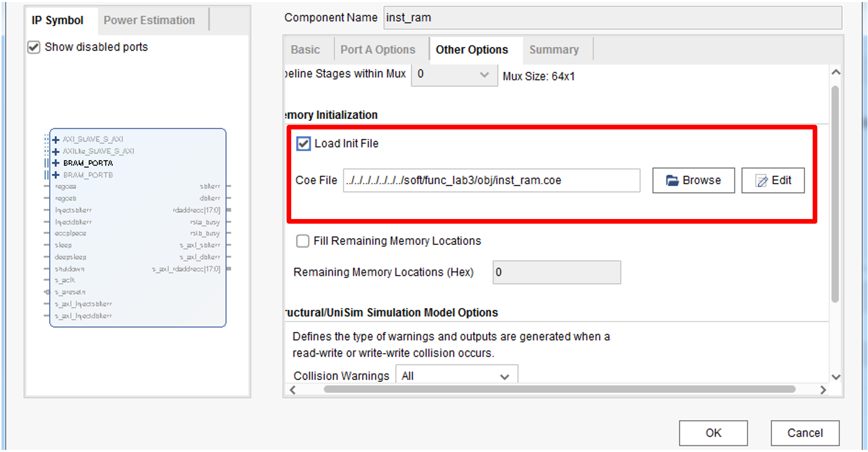The height and width of the screenshot is (452, 868).
Task: Enable Fill Remaining Memory Locations
Action: (303, 241)
